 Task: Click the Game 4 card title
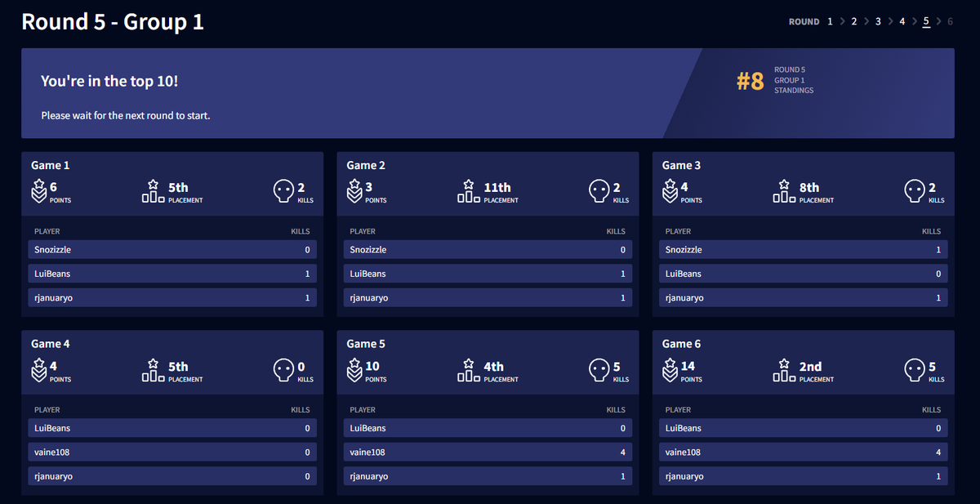[51, 344]
